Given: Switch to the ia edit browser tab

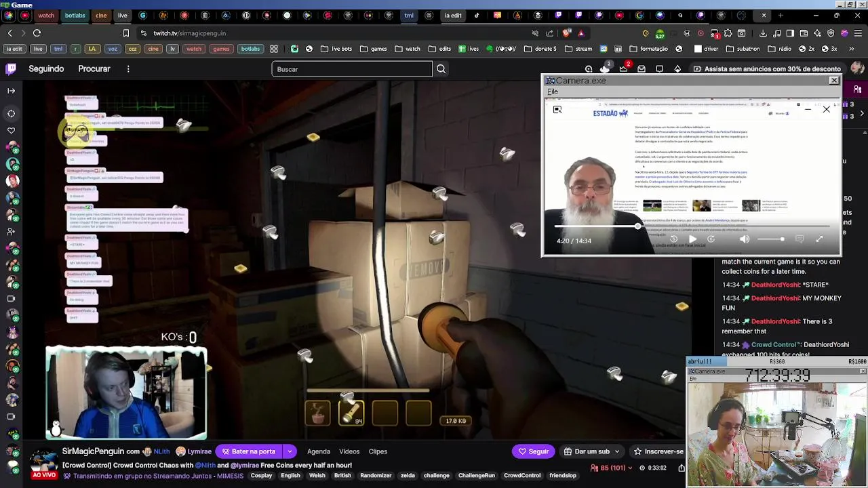Looking at the screenshot, I should pos(453,15).
